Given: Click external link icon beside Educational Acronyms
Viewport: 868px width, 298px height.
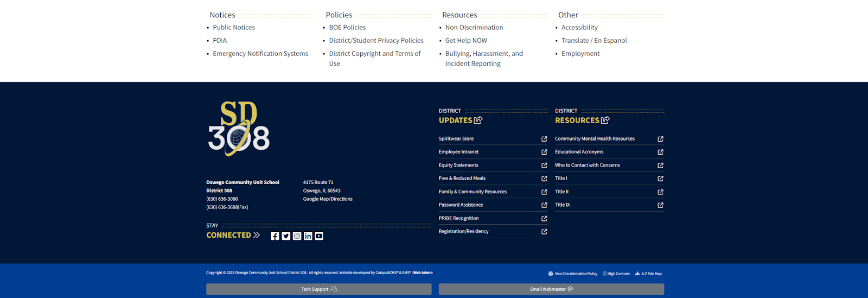Looking at the screenshot, I should click(660, 152).
